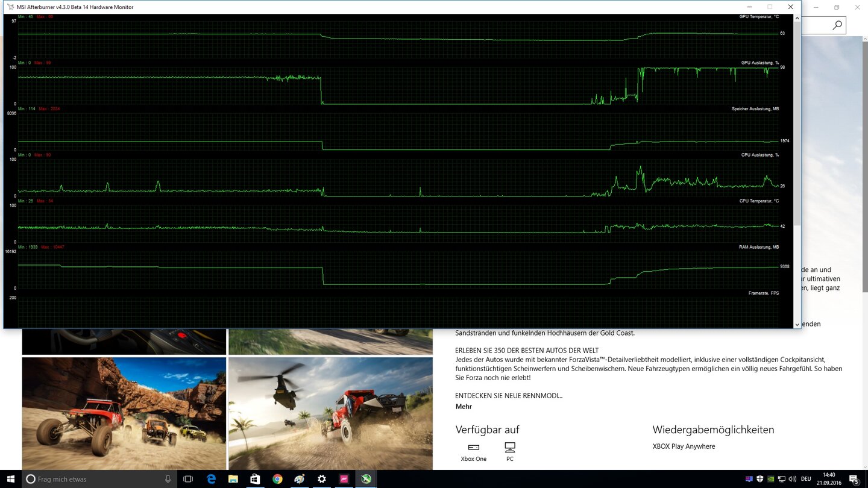Click the PC platform icon
868x488 pixels.
tap(510, 447)
